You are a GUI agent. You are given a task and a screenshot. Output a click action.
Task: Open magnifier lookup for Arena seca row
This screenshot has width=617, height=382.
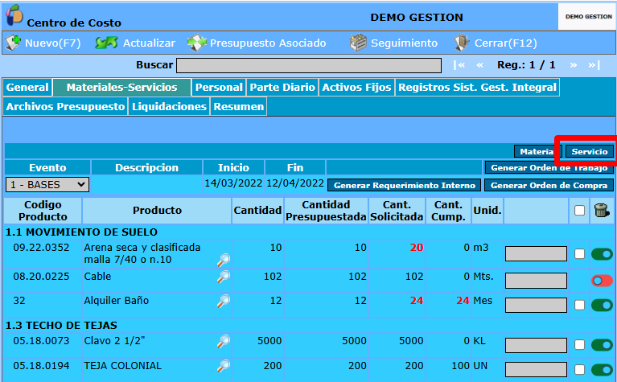(x=224, y=260)
